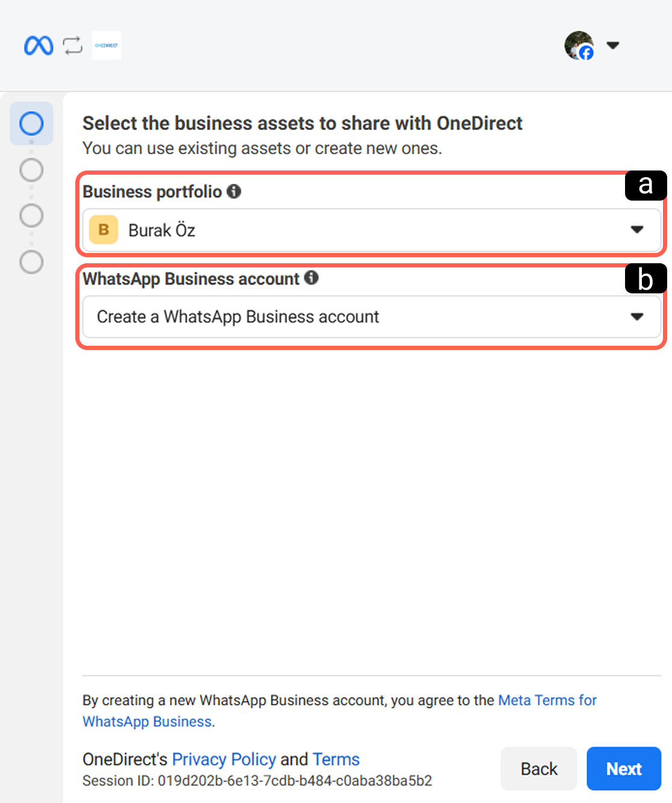Select the second step circle in sidebar
Viewport: 672px width, 803px height.
31,170
